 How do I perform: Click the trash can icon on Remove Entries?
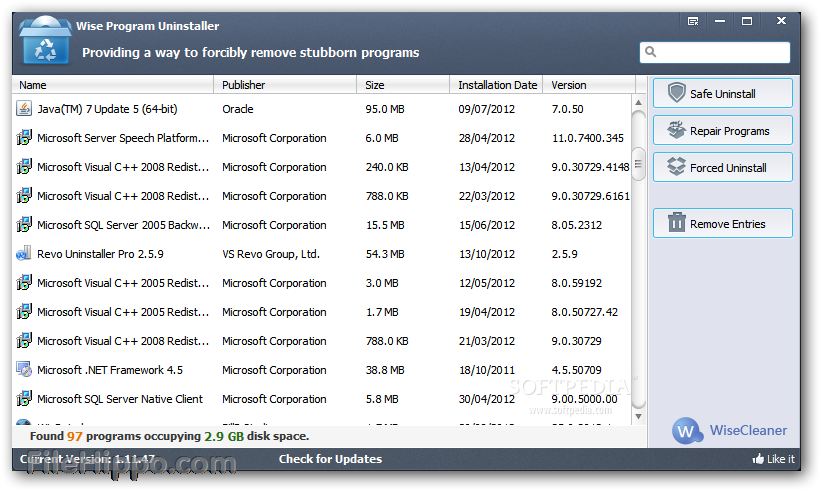(x=676, y=222)
